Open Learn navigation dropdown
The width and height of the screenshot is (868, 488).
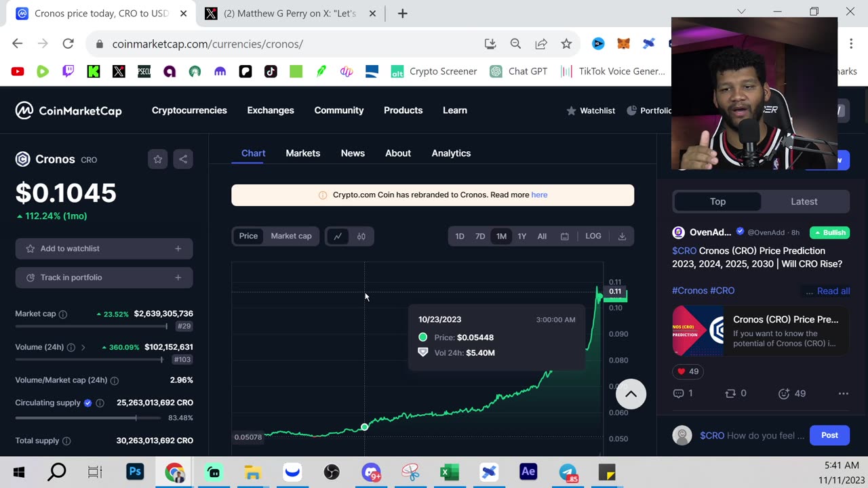(x=455, y=110)
